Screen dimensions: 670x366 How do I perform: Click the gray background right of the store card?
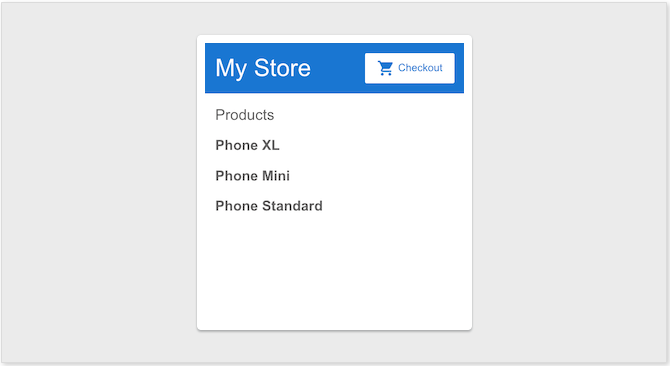pyautogui.click(x=569, y=183)
